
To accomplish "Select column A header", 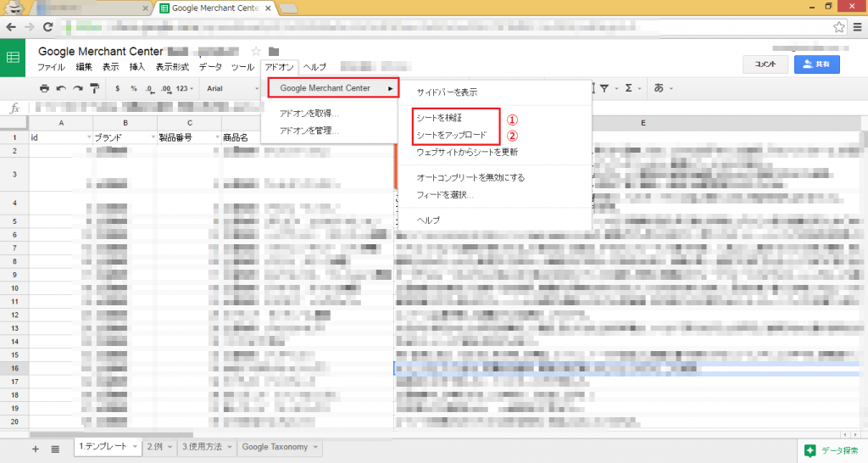I will [61, 123].
